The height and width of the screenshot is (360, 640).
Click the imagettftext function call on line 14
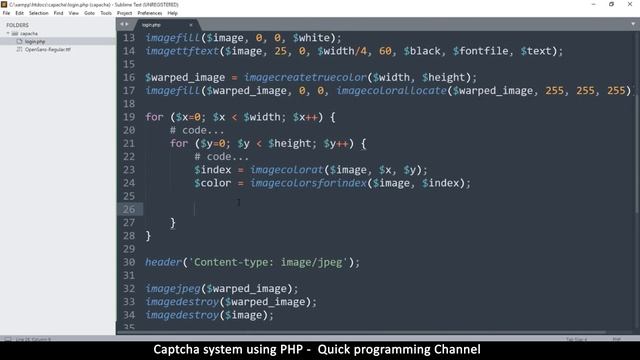point(182,51)
